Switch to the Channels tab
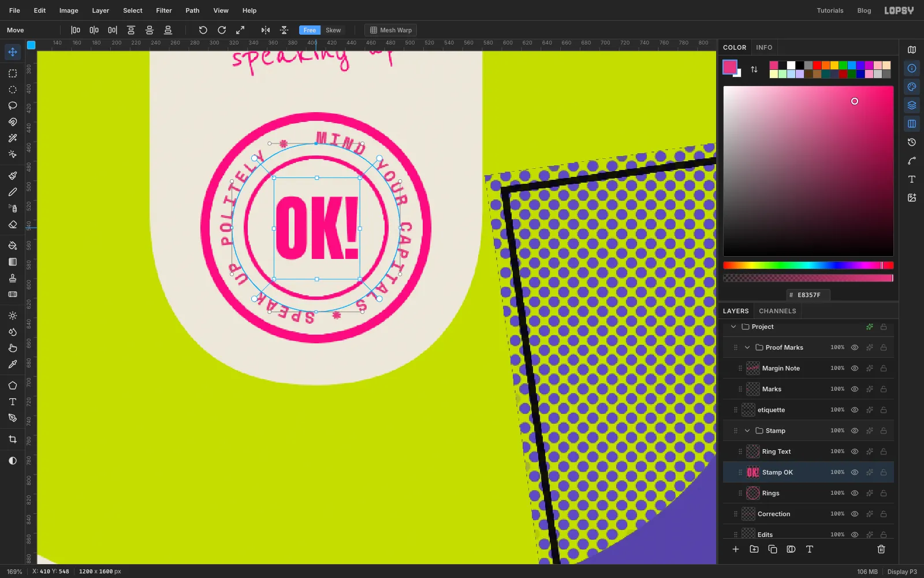 coord(777,311)
